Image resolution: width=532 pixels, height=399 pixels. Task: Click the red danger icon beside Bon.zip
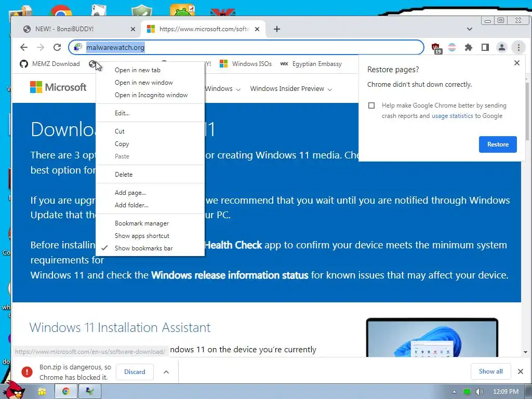[27, 372]
